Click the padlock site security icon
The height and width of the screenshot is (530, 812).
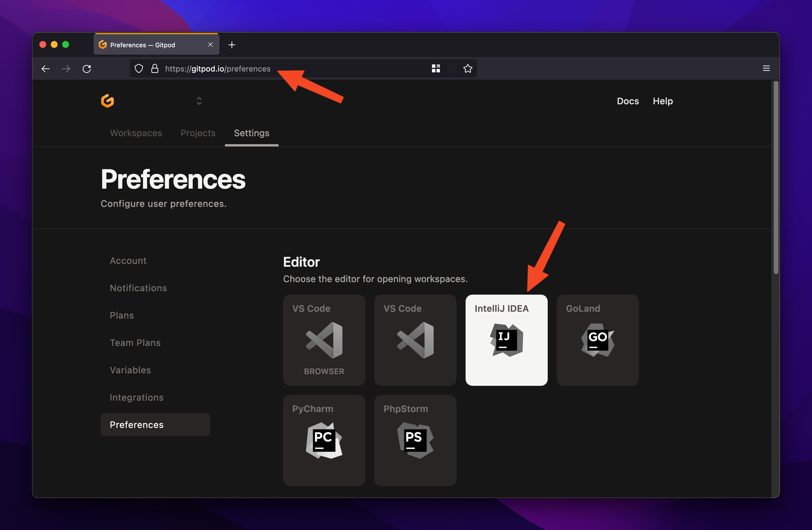(155, 69)
